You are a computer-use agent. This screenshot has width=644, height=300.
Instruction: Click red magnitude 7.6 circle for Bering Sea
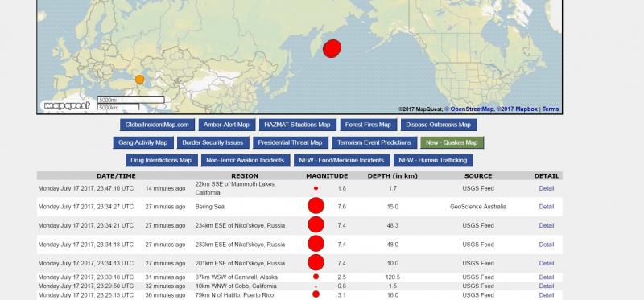click(316, 206)
